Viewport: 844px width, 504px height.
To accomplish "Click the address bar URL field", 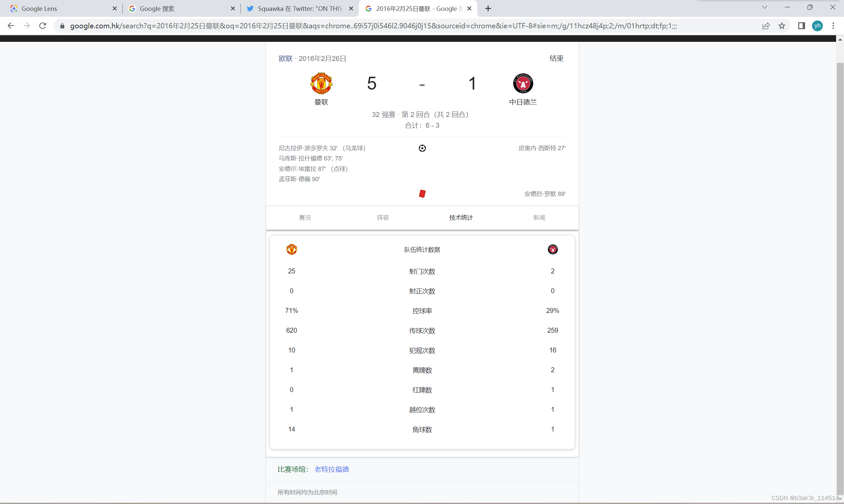I will pos(374,26).
